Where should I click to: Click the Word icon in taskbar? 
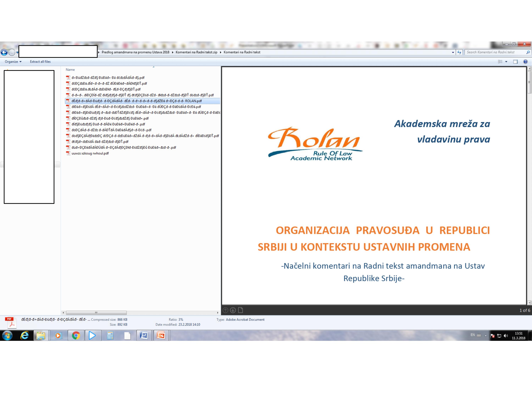(144, 335)
